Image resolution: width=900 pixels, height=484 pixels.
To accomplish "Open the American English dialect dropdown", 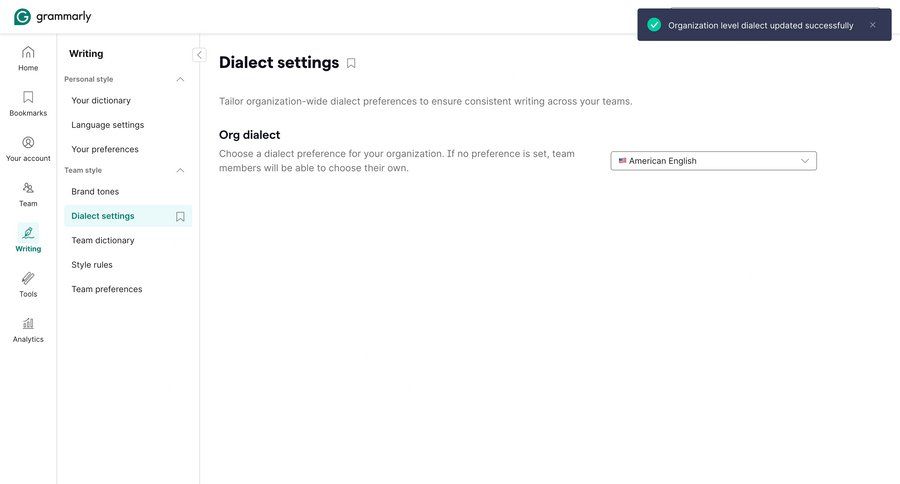I will pyautogui.click(x=713, y=161).
